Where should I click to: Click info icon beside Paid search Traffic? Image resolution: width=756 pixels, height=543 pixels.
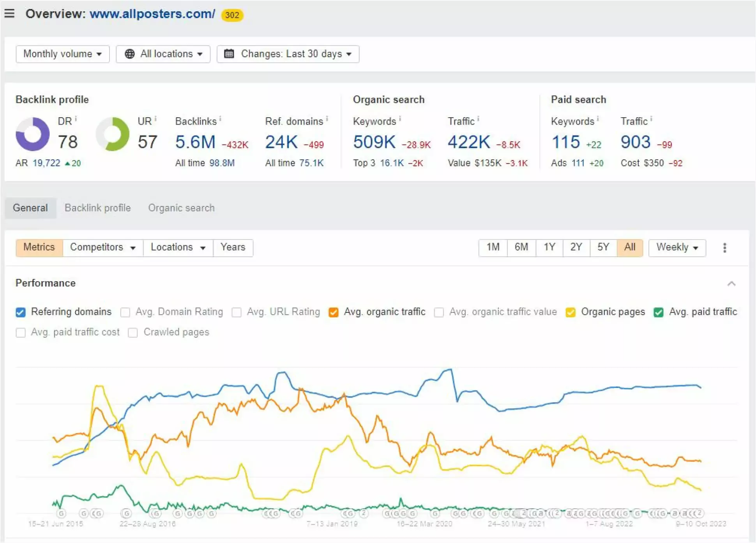651,119
